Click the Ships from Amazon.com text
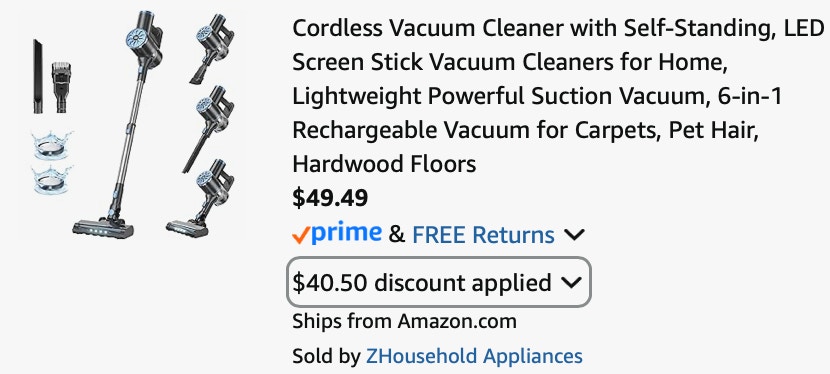The width and height of the screenshot is (830, 374). [x=404, y=321]
